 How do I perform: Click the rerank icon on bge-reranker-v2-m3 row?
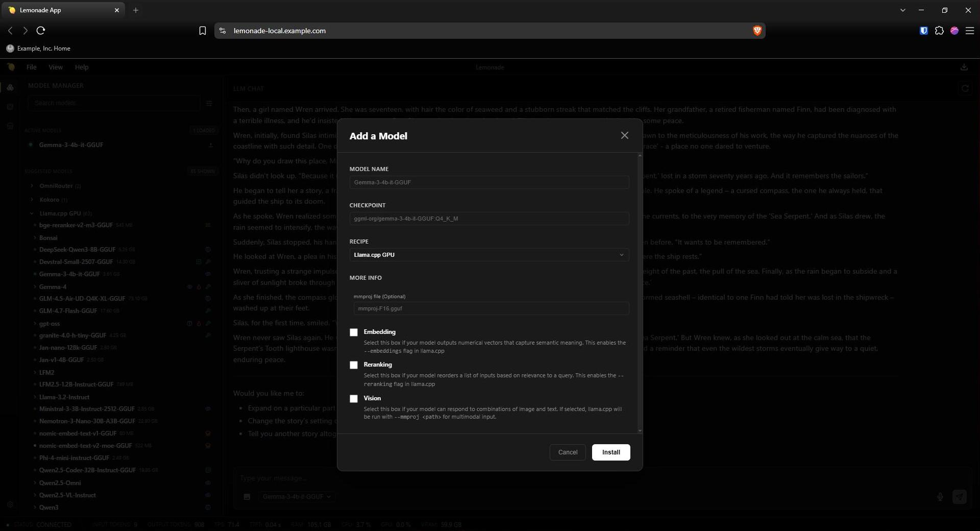tap(208, 225)
